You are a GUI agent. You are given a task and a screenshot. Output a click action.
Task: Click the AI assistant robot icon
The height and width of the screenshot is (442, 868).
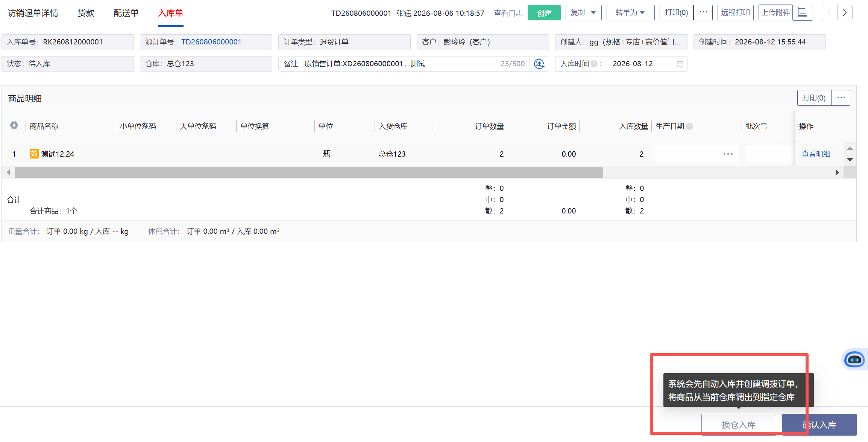click(x=854, y=360)
